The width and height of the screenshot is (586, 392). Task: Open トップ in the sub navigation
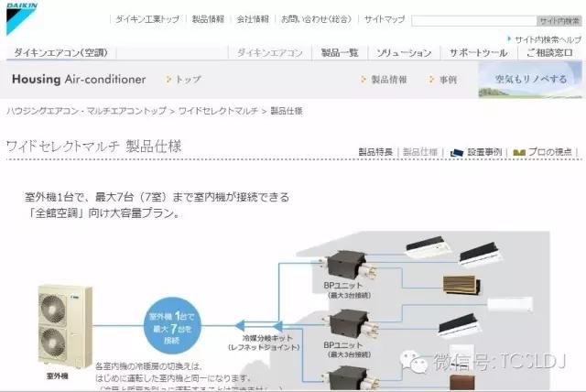[188, 79]
